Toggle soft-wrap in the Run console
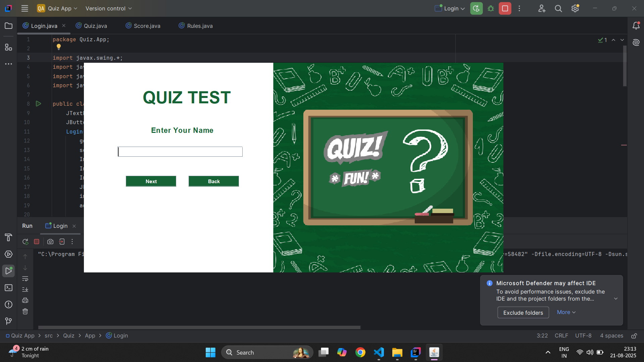This screenshot has height=362, width=644. coord(25,279)
